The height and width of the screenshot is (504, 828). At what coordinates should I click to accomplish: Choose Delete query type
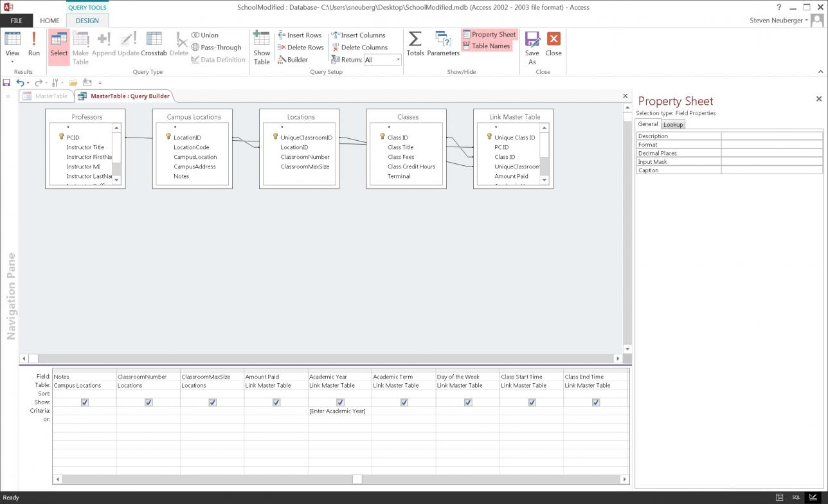click(179, 45)
